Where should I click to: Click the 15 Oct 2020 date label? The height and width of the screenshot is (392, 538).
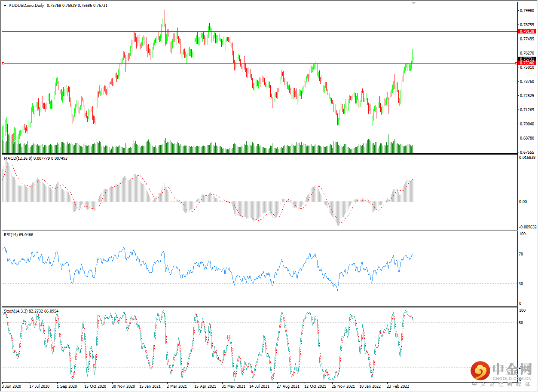click(x=95, y=386)
